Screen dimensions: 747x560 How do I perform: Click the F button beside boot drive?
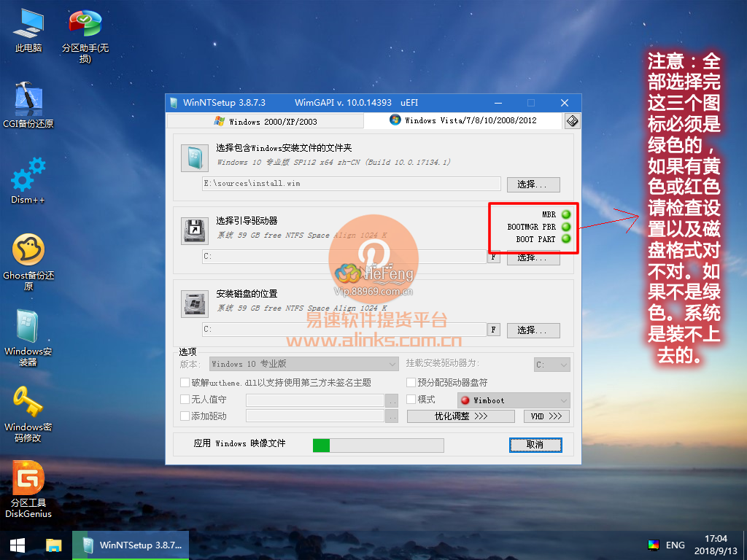point(494,257)
